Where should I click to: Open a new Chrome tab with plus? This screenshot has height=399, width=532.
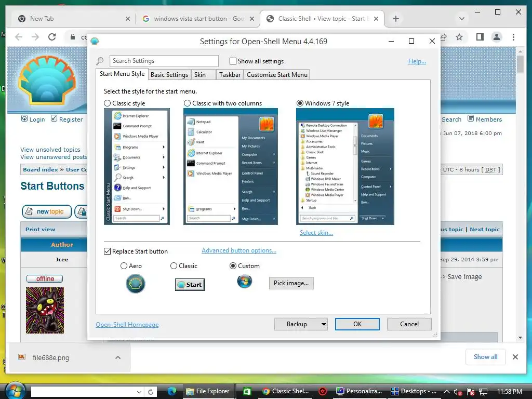pos(395,19)
